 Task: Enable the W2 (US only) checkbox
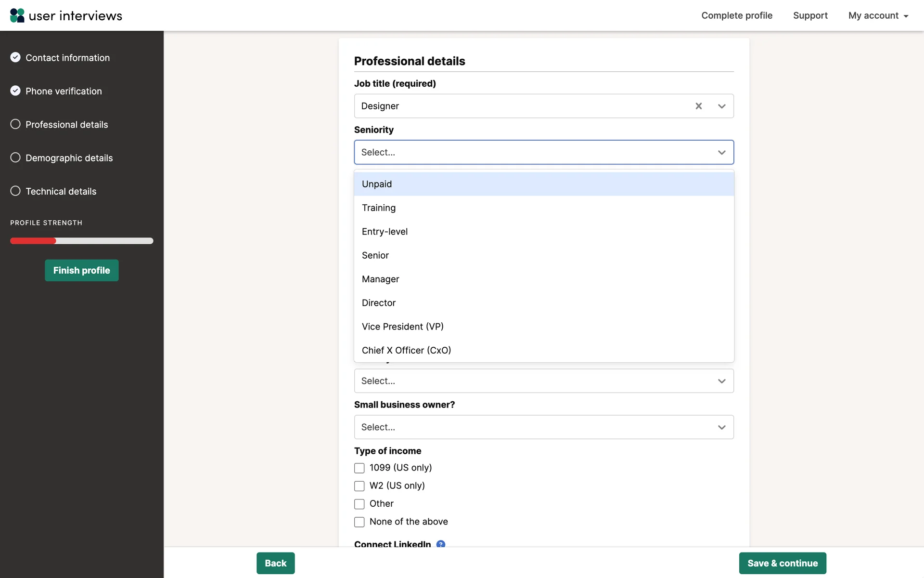359,486
